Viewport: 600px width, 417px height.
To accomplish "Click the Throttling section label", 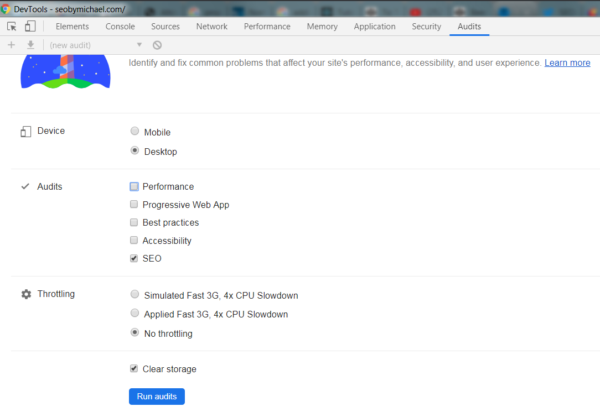I will coord(56,294).
